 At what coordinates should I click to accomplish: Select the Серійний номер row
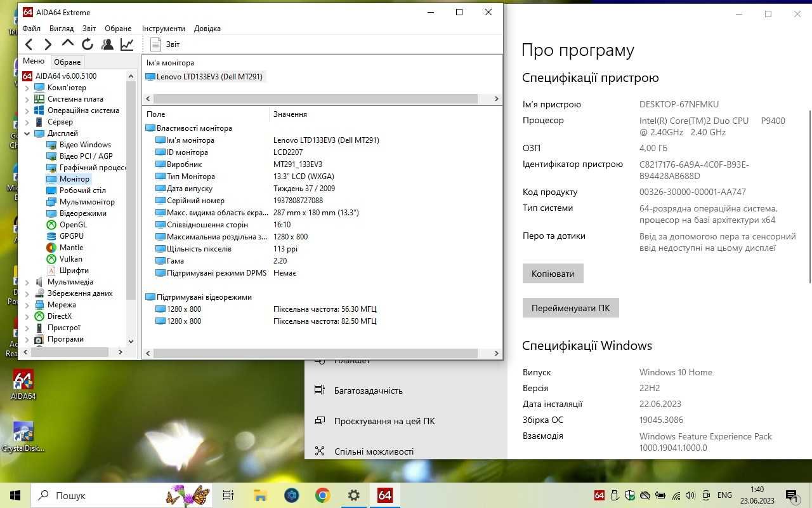322,201
